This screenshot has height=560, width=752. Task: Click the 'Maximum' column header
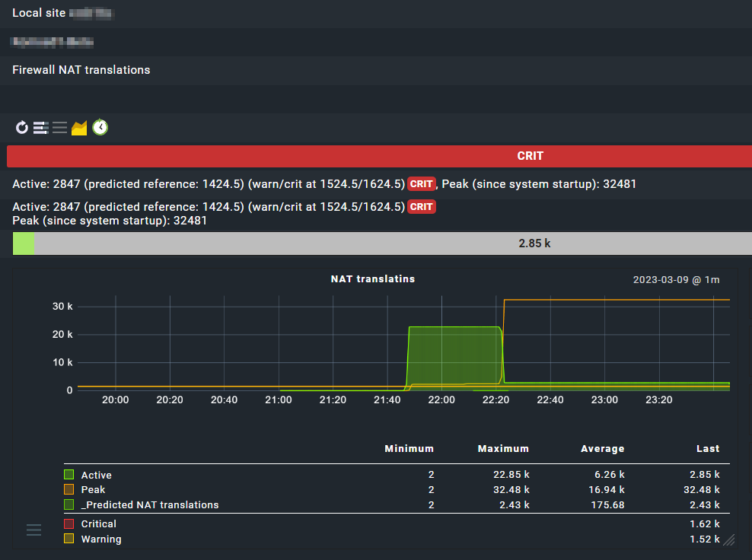click(x=503, y=449)
